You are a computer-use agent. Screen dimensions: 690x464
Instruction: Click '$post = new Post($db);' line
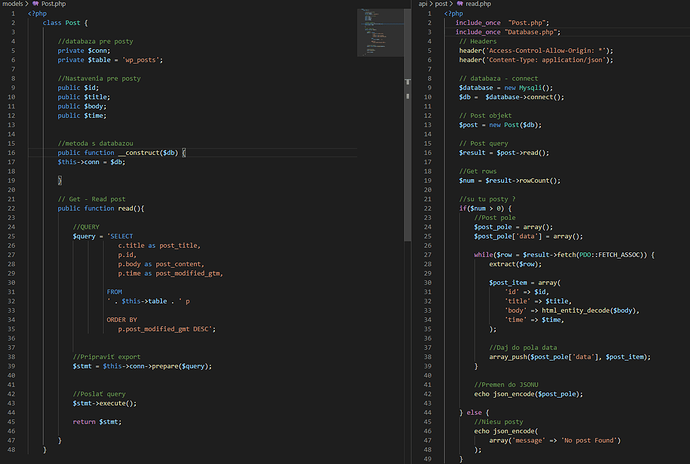click(500, 125)
